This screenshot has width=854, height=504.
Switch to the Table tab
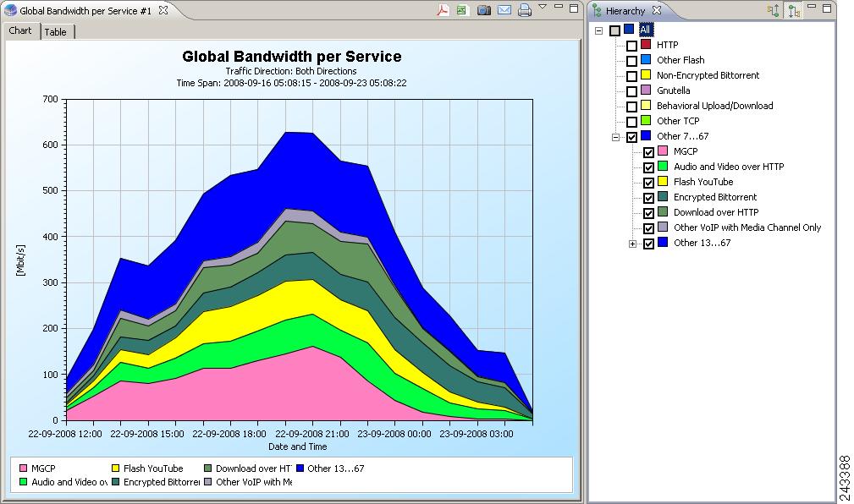click(x=57, y=30)
